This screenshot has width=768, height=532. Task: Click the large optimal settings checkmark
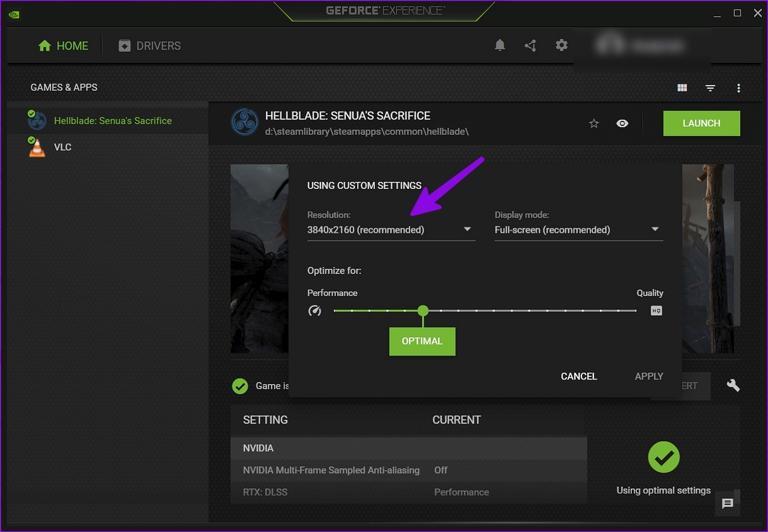tap(664, 457)
